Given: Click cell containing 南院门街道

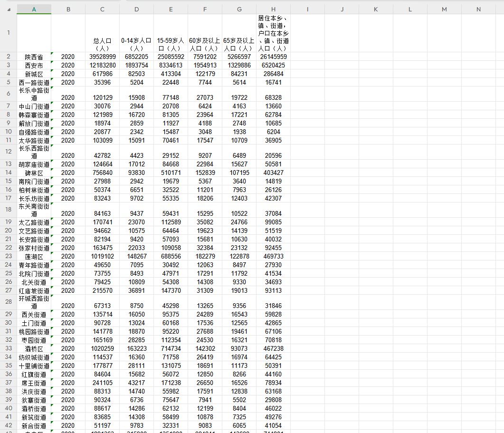Looking at the screenshot, I should [x=34, y=182].
